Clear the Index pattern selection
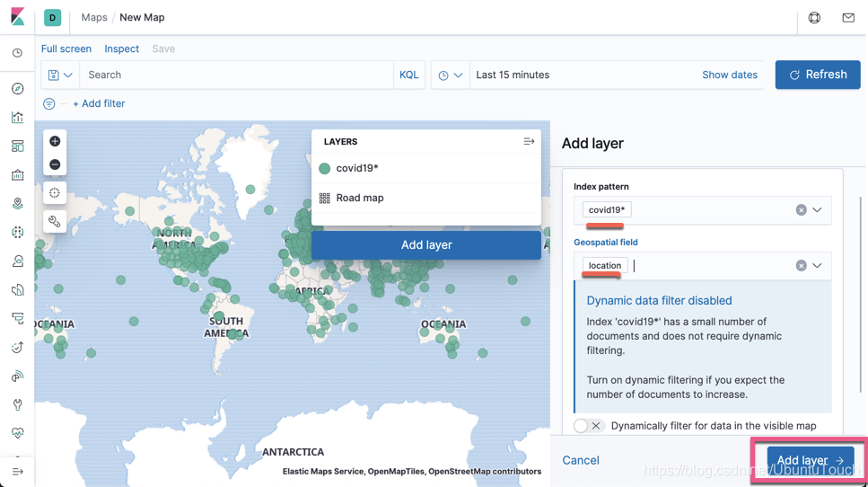The width and height of the screenshot is (868, 487). coord(801,210)
